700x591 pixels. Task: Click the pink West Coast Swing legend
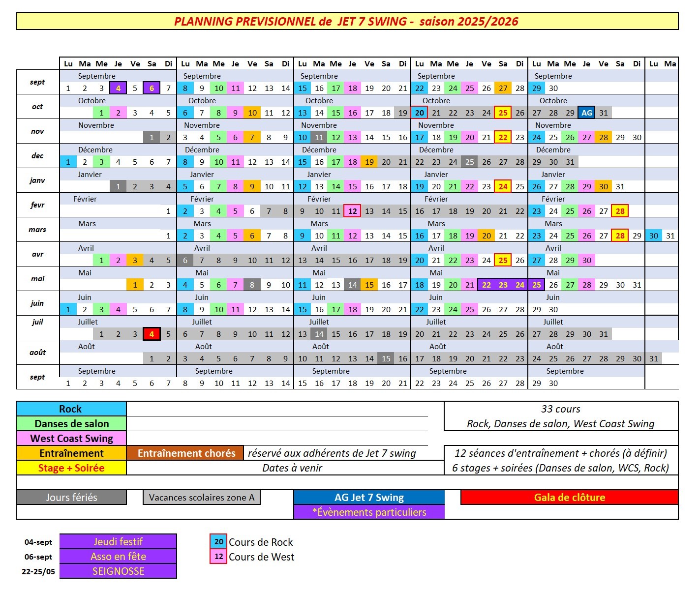pyautogui.click(x=71, y=439)
